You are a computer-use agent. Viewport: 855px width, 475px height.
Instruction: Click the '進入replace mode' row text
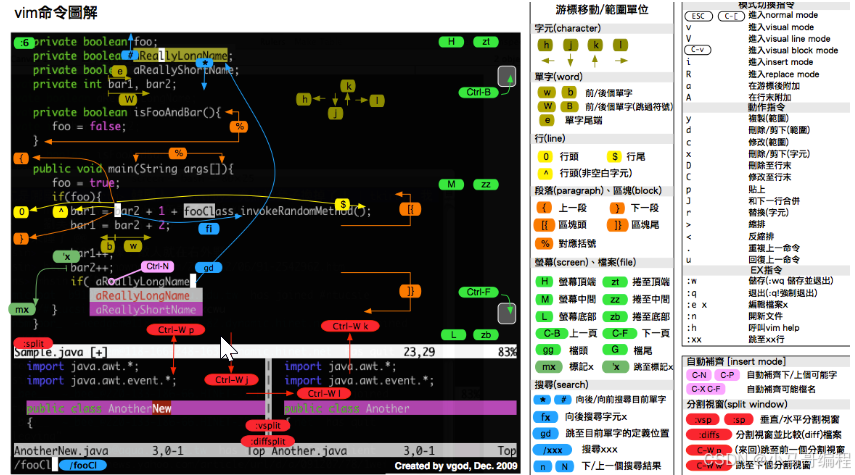[x=784, y=74]
